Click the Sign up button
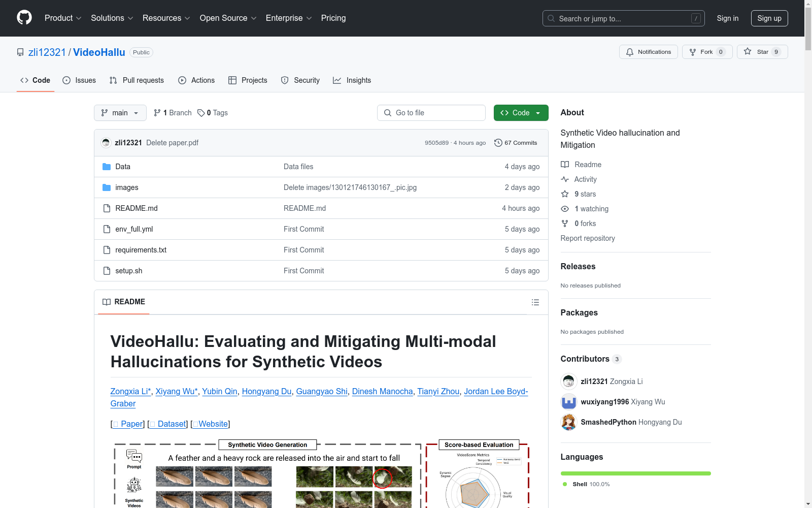Image resolution: width=812 pixels, height=508 pixels. 769,18
